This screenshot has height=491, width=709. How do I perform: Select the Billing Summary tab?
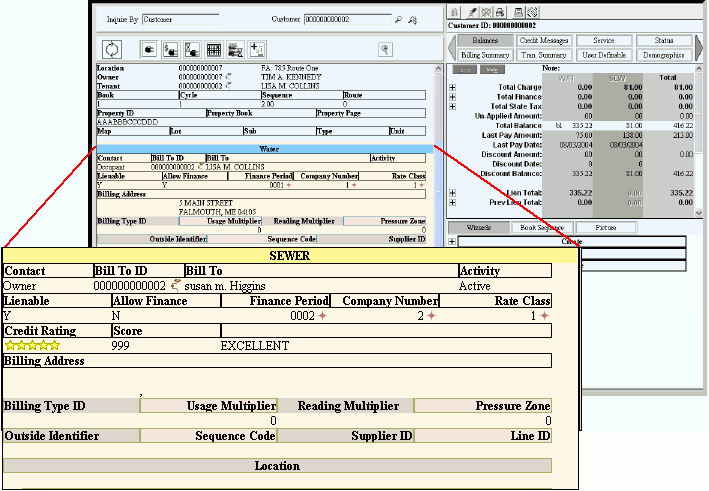484,55
